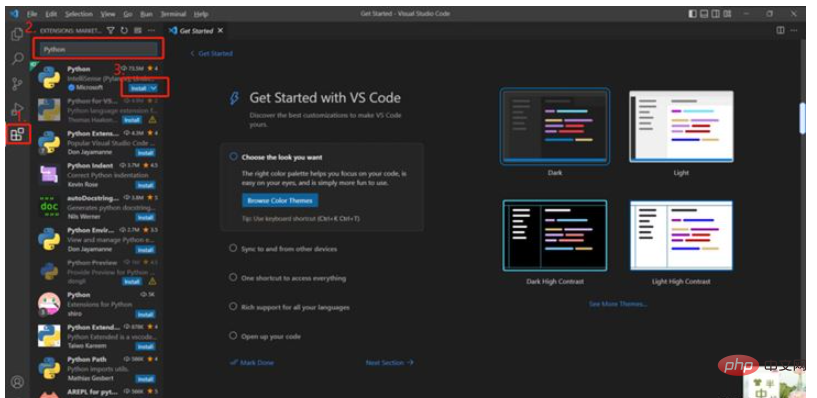Toggle primary side bar layout icon
817x398 pixels.
[x=692, y=14]
